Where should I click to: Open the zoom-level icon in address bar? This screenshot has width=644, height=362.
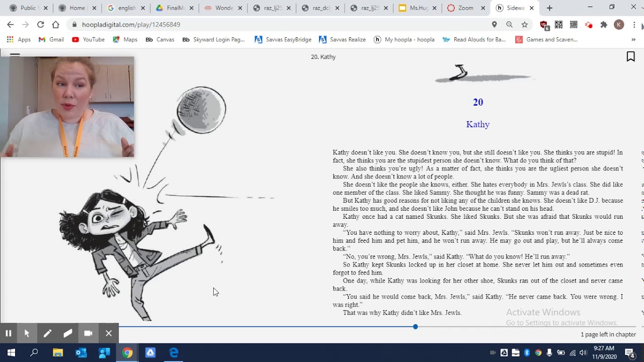509,24
